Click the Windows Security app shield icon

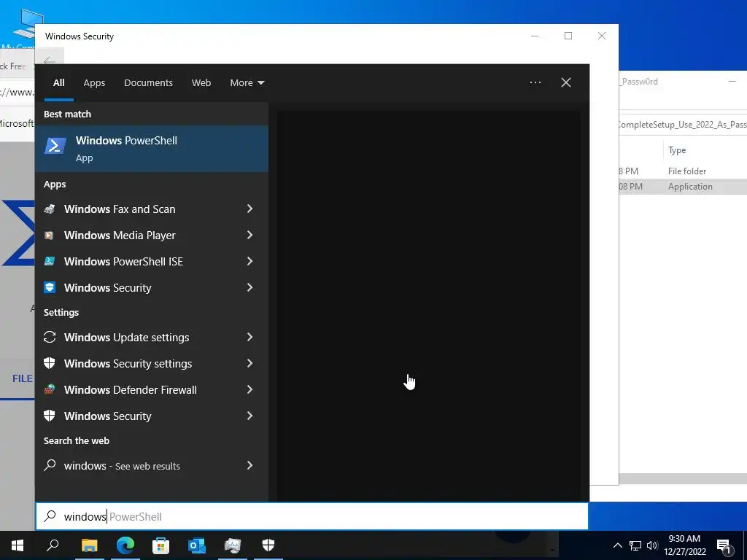(50, 287)
